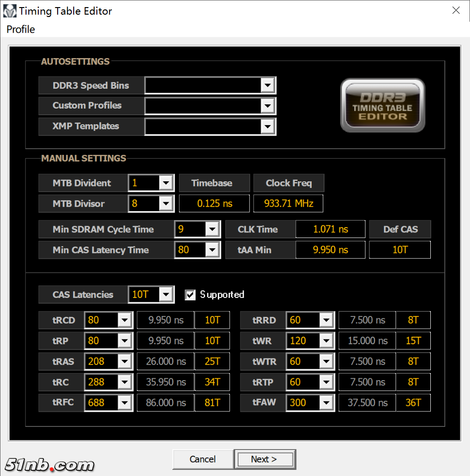Click the app icon in title bar
The width and height of the screenshot is (470, 476).
click(x=9, y=10)
